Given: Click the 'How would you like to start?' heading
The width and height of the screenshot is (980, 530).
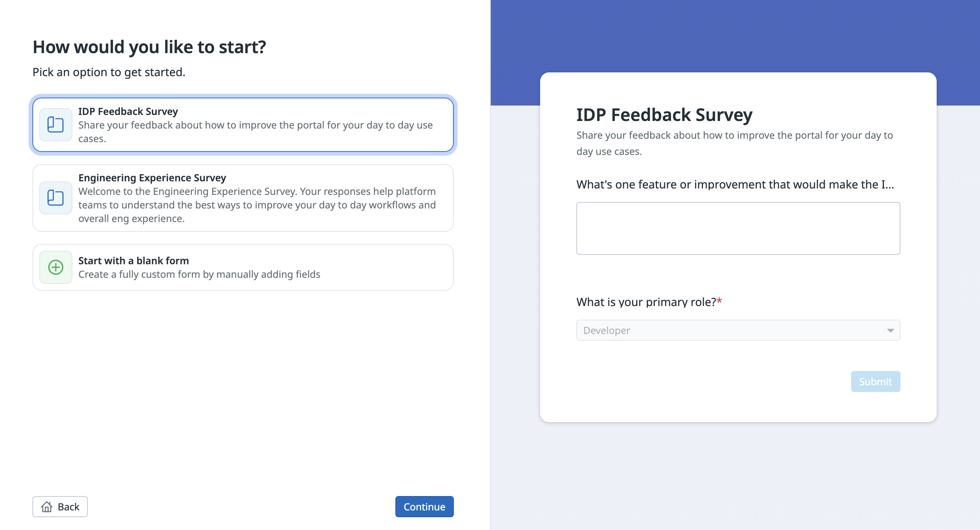Looking at the screenshot, I should (x=149, y=47).
